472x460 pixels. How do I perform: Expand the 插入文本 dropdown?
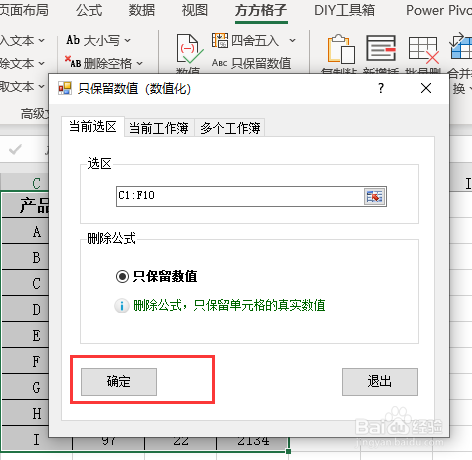[x=41, y=40]
